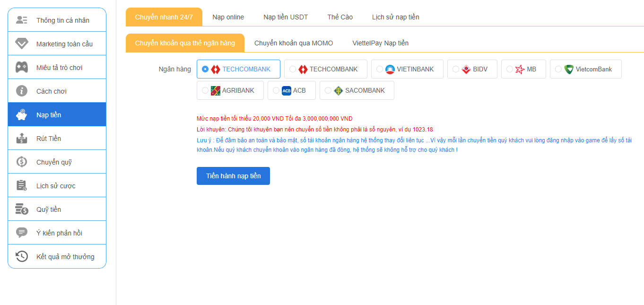Open ViettelPay Nạp tiền tab
The height and width of the screenshot is (305, 644).
(x=381, y=43)
